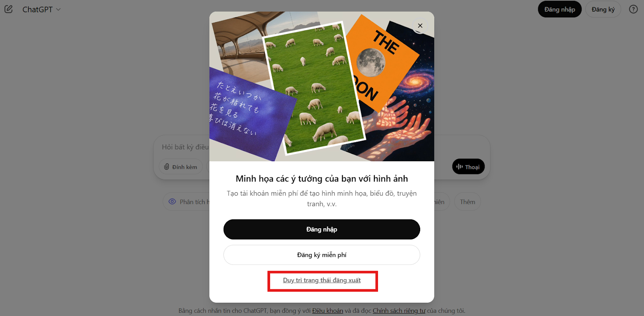This screenshot has height=316, width=644.
Task: Select the sheep meadow image in collage
Action: 314,88
